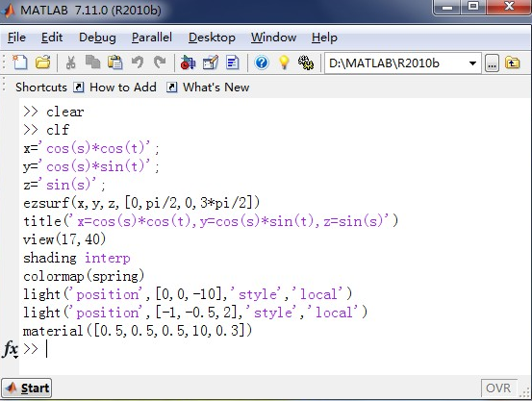
Task: Click the MATLAB logo in title bar
Action: [8, 10]
